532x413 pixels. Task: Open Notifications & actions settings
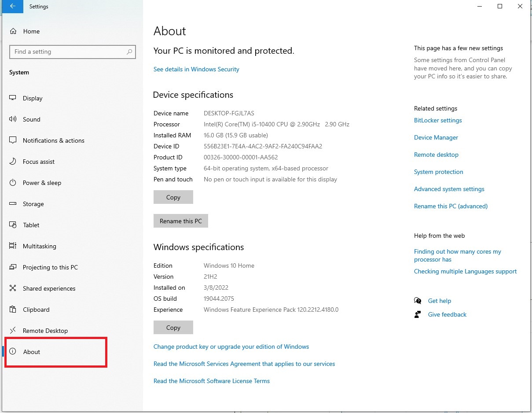tap(12, 140)
